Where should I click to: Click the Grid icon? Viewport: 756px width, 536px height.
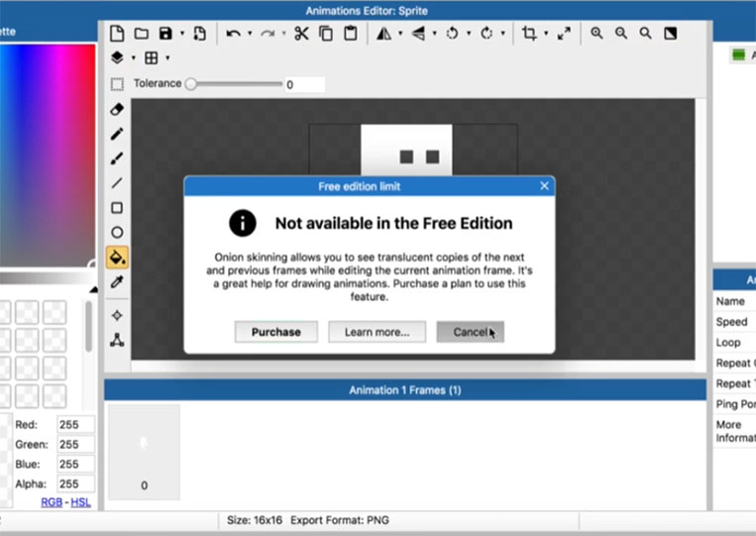[152, 57]
